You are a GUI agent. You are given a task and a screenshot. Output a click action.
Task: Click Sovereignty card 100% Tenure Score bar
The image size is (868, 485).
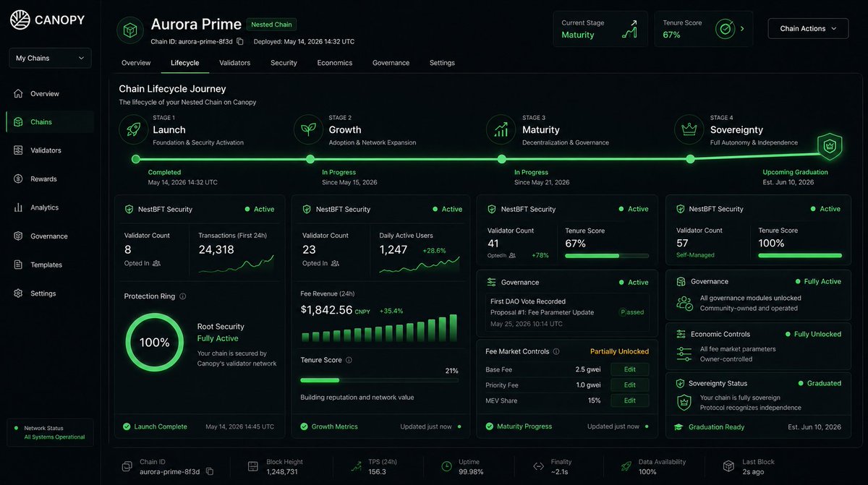[x=800, y=255]
